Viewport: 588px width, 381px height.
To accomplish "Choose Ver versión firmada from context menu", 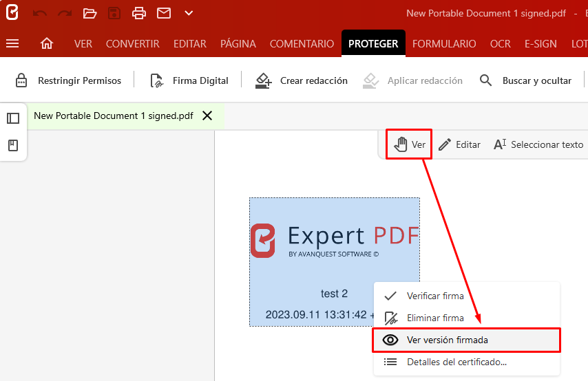I will (467, 340).
